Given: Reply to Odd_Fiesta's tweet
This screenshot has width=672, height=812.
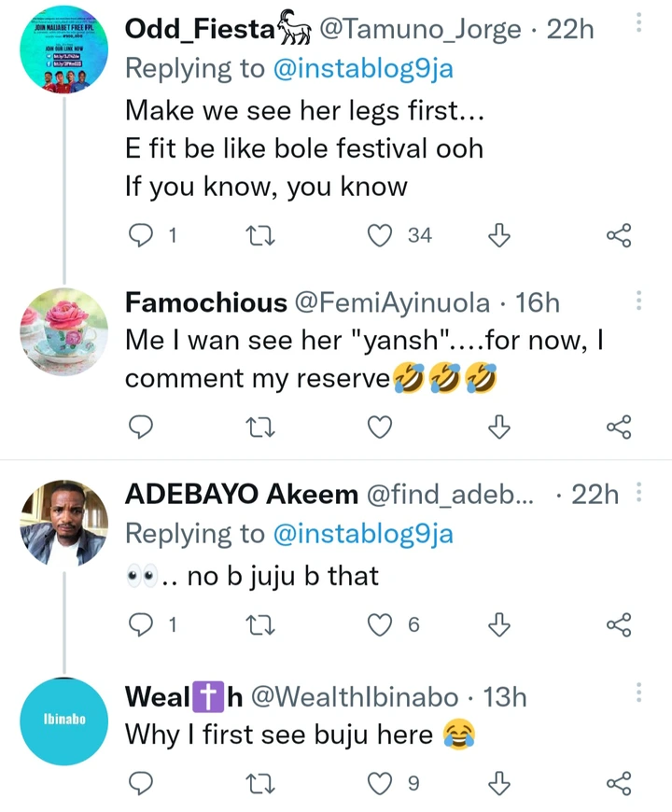Looking at the screenshot, I should click(x=140, y=236).
